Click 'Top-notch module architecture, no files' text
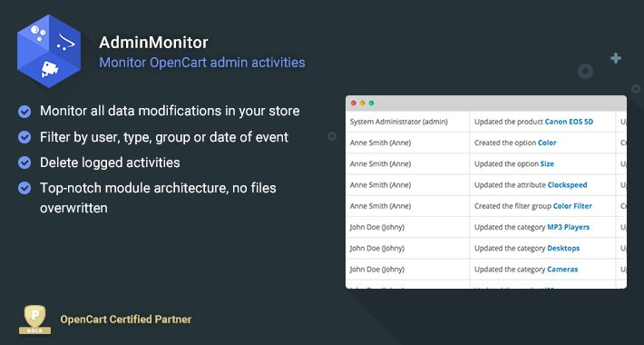The width and height of the screenshot is (644, 345). [158, 188]
